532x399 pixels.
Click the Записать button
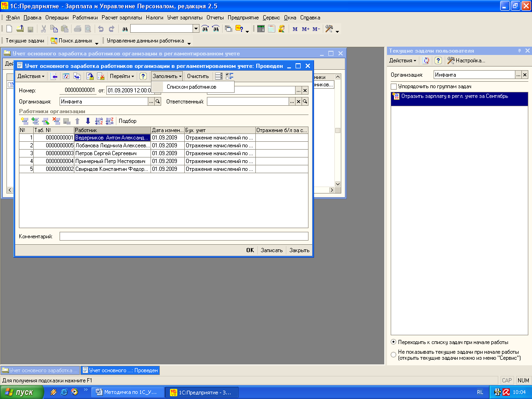click(x=272, y=250)
